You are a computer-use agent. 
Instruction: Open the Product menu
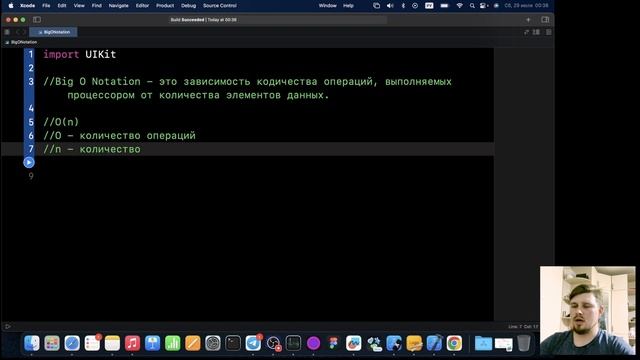[x=165, y=6]
